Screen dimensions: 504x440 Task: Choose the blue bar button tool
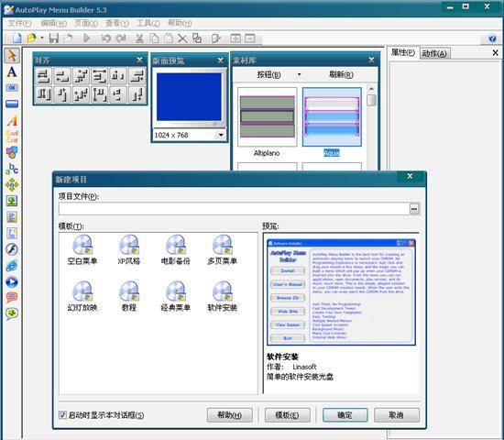point(12,104)
